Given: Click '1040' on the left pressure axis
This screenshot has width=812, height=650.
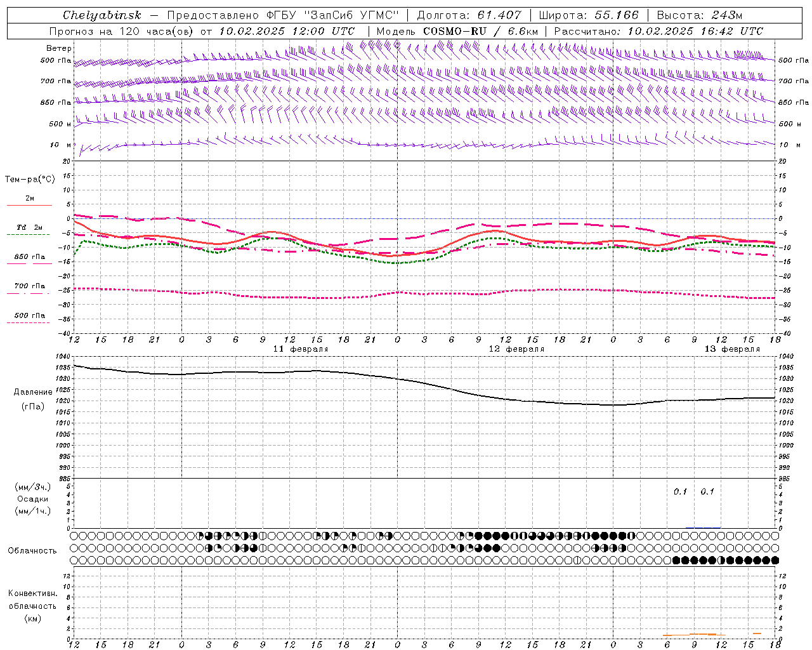Looking at the screenshot, I should pyautogui.click(x=62, y=357).
